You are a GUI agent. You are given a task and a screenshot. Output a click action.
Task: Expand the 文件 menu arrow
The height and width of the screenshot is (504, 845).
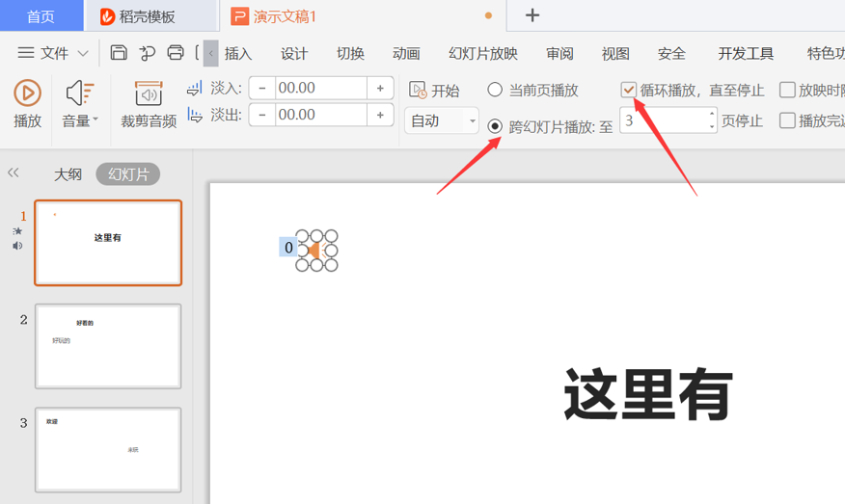coord(83,53)
